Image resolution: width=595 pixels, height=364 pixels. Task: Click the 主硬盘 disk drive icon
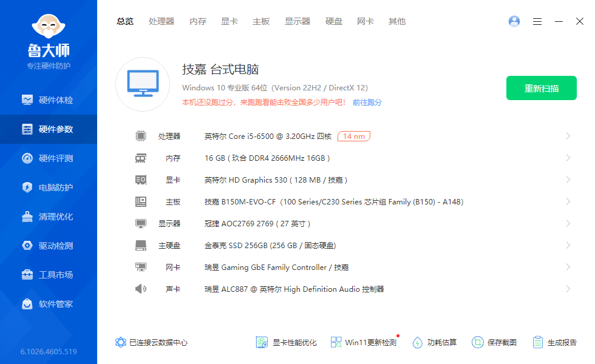[141, 245]
